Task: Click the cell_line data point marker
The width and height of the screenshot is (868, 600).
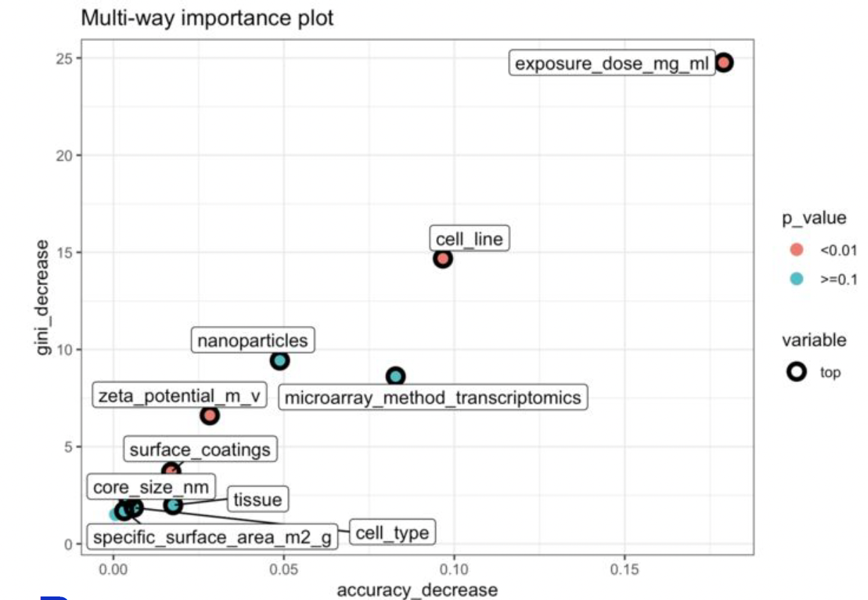Action: coord(442,258)
